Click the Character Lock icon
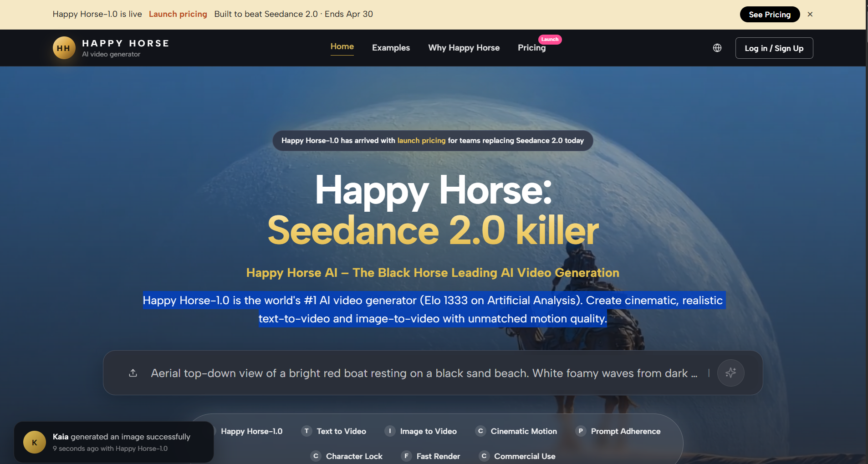Image resolution: width=868 pixels, height=464 pixels. 315,456
